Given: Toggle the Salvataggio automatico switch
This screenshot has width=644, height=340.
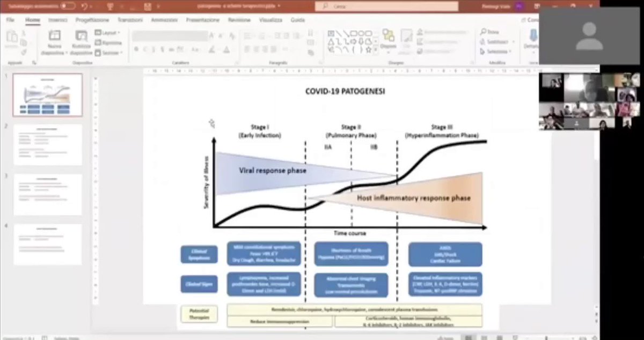Looking at the screenshot, I should (68, 5).
